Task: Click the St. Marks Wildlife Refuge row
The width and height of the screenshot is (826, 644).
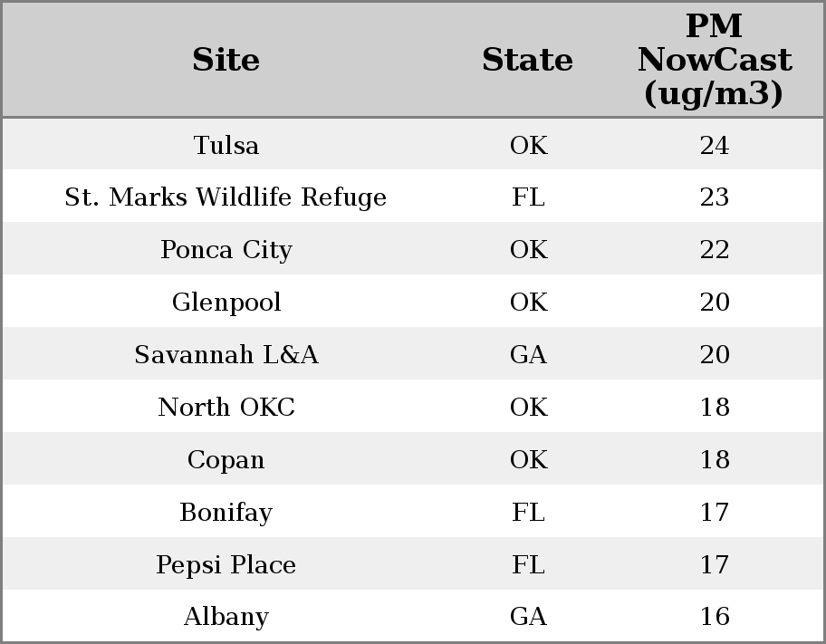Action: coord(226,197)
